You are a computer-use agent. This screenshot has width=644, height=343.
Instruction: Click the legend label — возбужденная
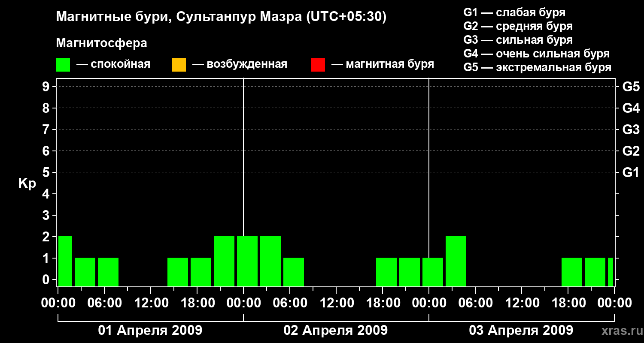[x=240, y=65]
